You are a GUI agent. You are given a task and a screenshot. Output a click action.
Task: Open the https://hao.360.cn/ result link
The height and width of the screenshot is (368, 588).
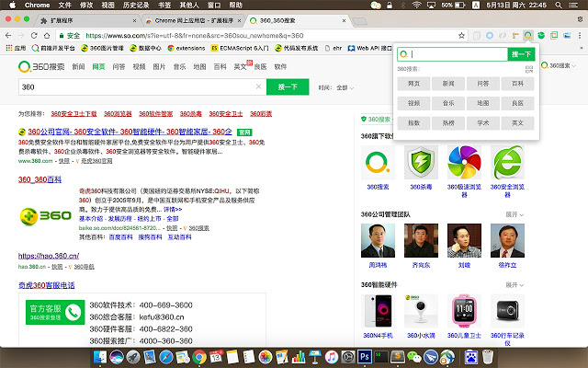tap(49, 256)
